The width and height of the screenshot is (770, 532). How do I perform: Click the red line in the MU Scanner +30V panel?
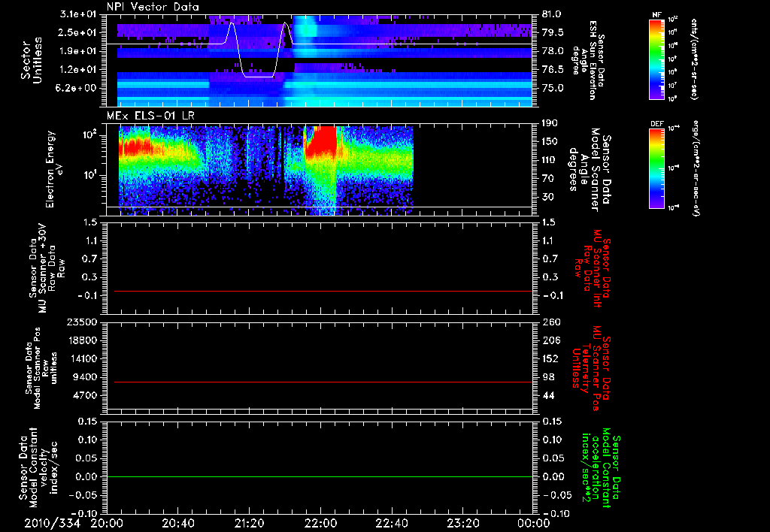(323, 291)
